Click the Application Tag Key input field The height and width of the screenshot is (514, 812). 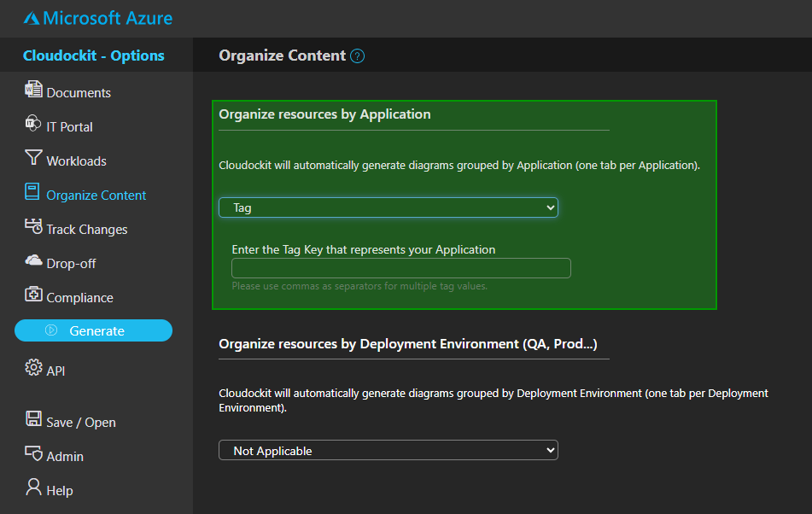point(400,268)
